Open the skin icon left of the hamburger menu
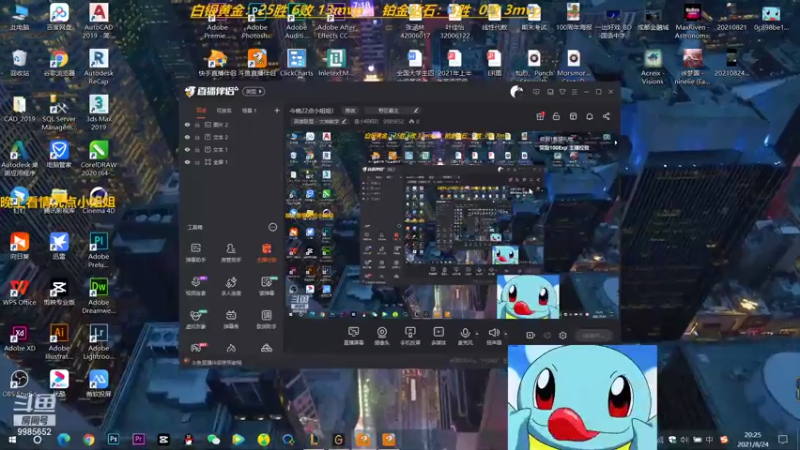 562,92
